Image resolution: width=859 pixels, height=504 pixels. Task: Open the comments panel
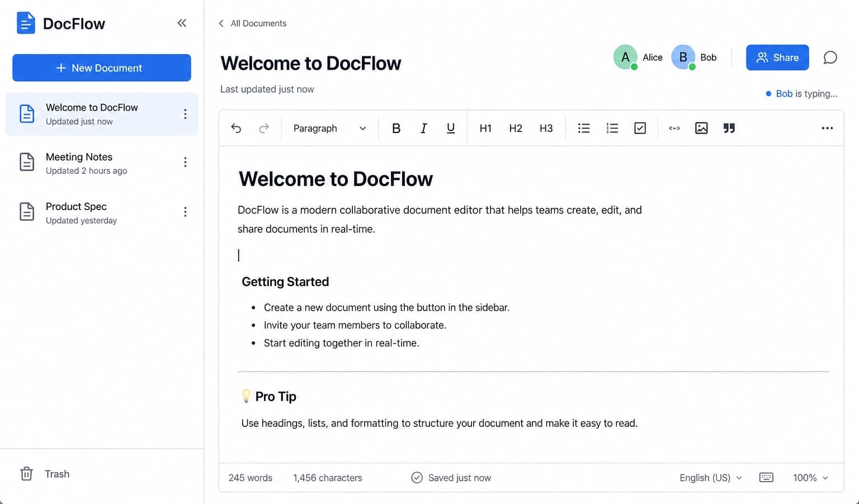830,58
